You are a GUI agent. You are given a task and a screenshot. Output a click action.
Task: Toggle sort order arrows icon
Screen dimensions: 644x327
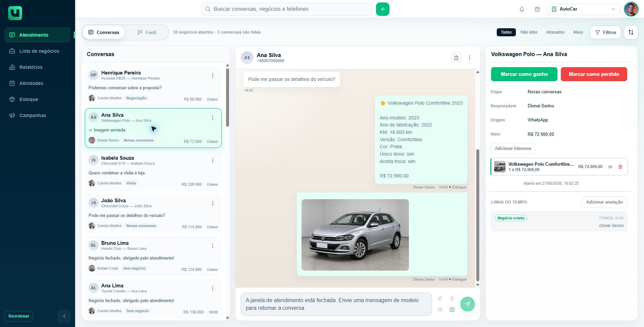631,32
